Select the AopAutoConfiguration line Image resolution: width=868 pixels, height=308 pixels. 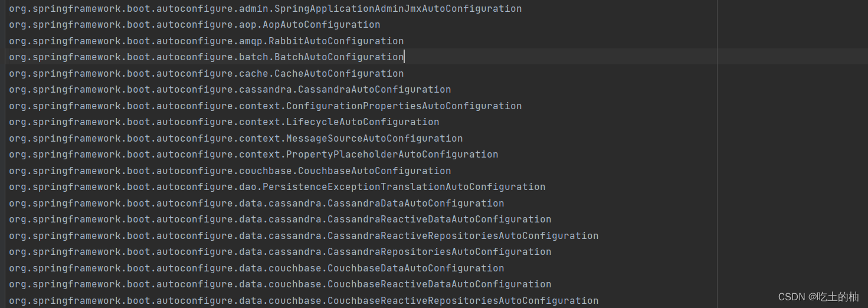(195, 25)
